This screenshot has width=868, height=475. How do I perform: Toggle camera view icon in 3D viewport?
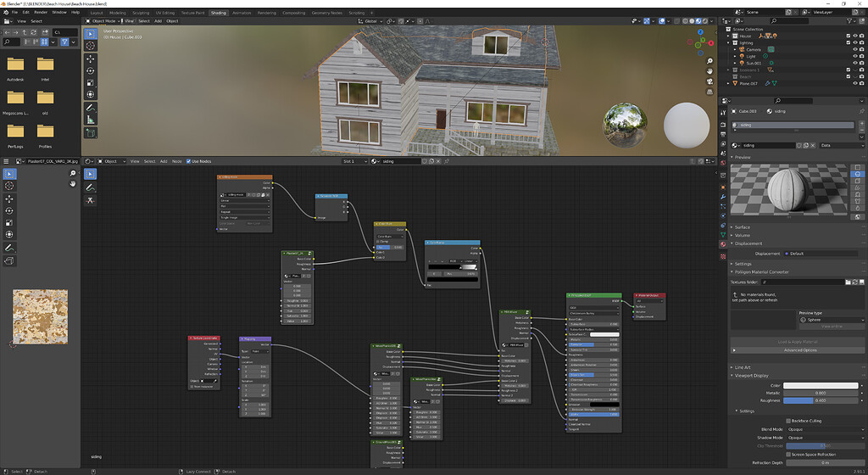709,81
